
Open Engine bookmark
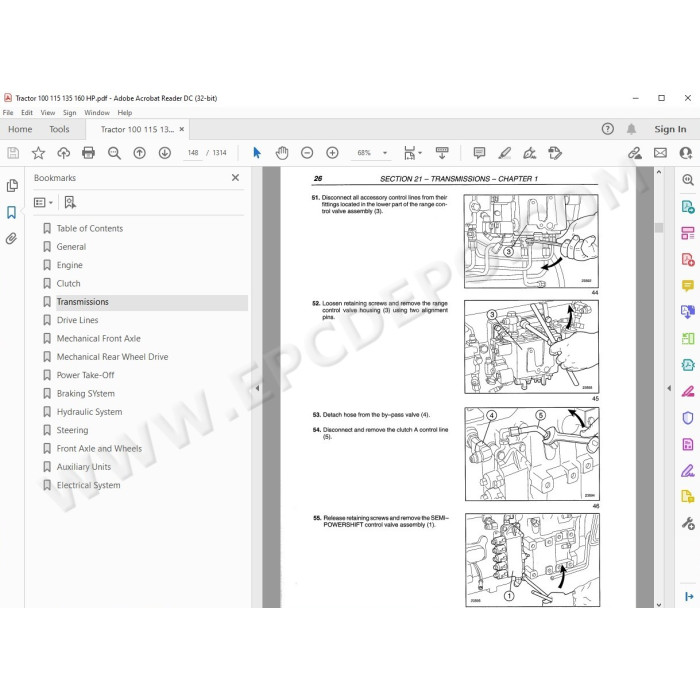(69, 265)
